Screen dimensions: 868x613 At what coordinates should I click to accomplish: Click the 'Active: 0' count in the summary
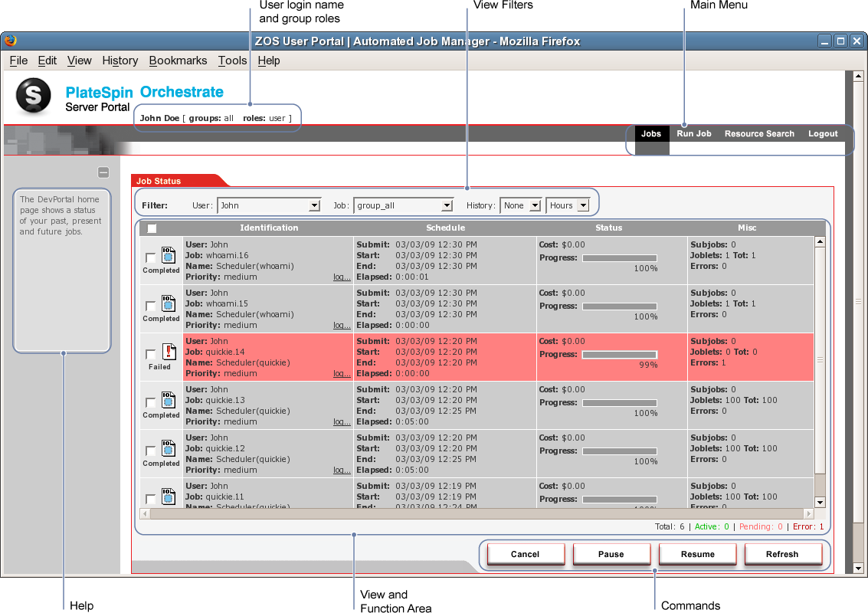(x=712, y=526)
